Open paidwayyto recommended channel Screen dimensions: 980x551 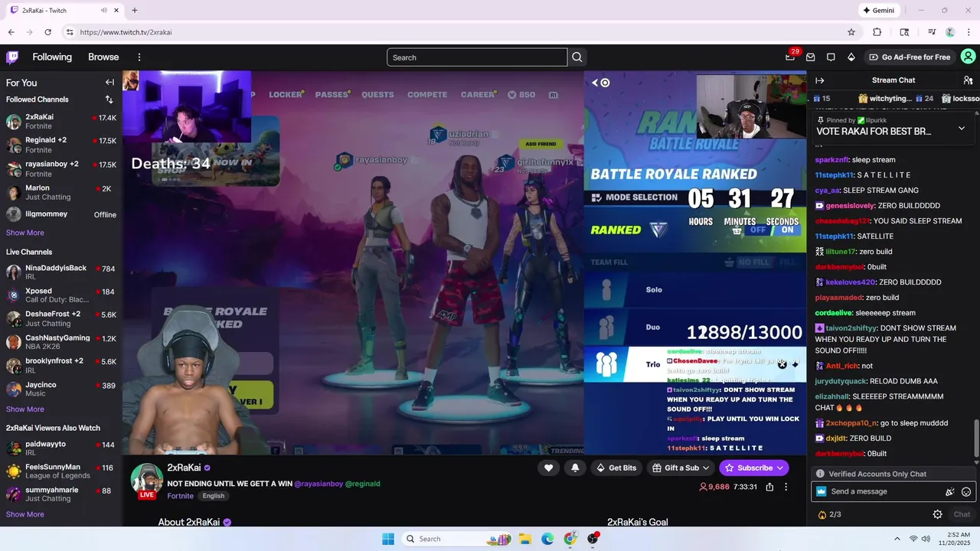pos(61,448)
